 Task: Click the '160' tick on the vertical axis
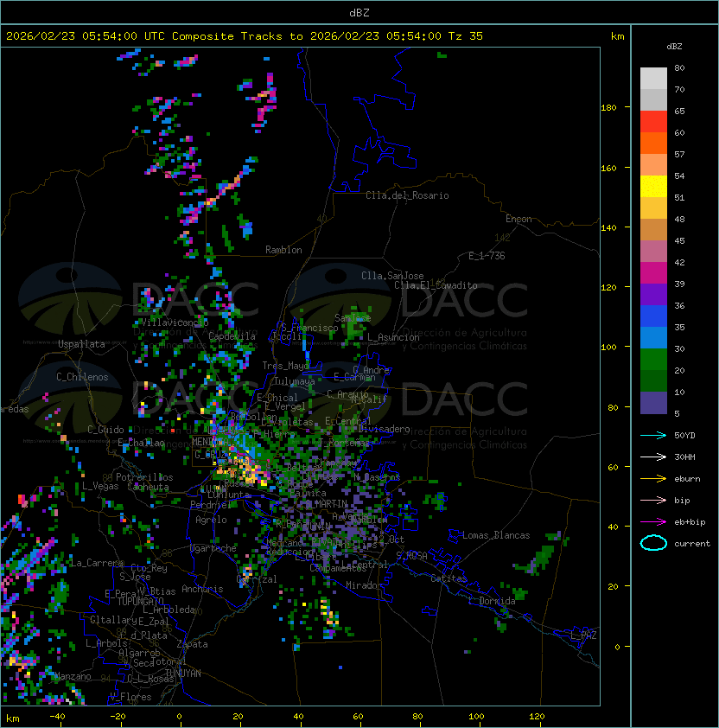pos(608,168)
